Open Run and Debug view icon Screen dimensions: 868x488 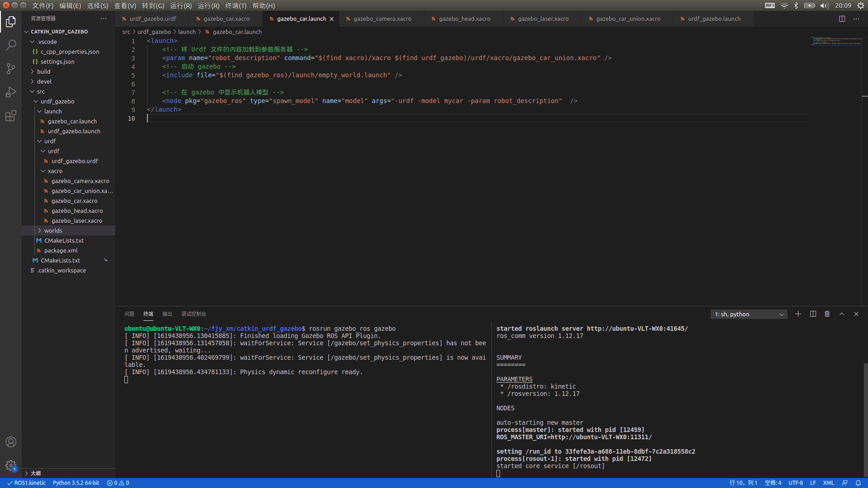click(x=11, y=92)
